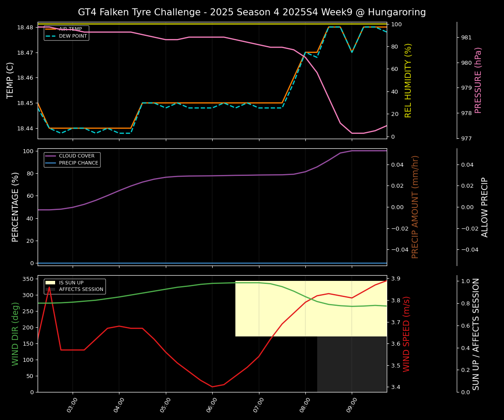Viewport: 504px width, 420px height.
Task: Click the PRECIP CHANCE legend entry
Action: [78, 163]
